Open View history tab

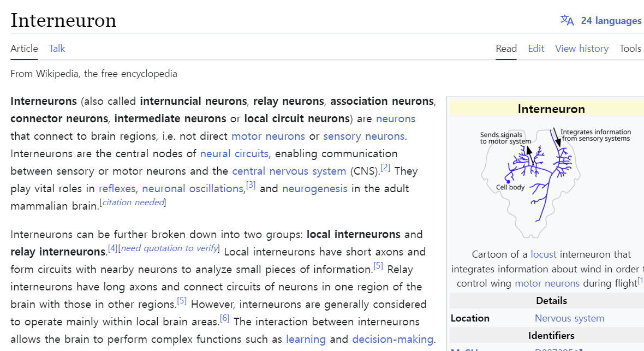[581, 49]
